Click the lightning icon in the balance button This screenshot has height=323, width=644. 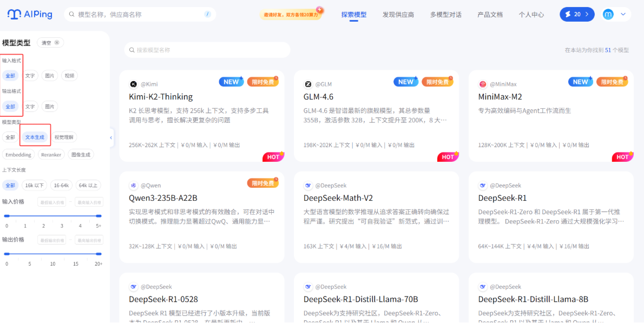click(x=568, y=14)
